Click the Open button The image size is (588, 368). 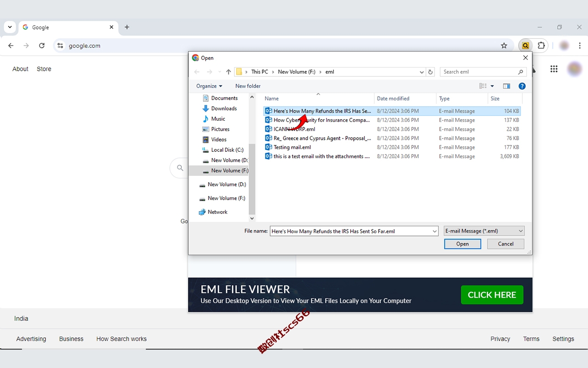click(463, 244)
